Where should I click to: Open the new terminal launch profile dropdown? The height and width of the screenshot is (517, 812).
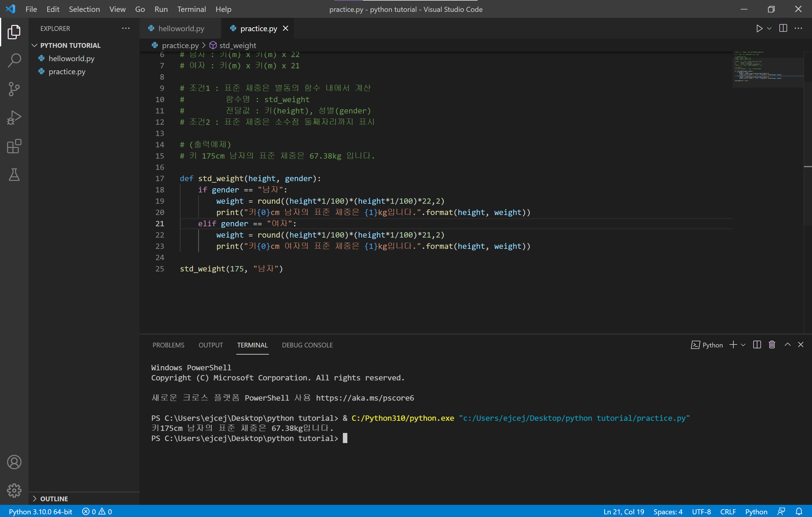743,344
